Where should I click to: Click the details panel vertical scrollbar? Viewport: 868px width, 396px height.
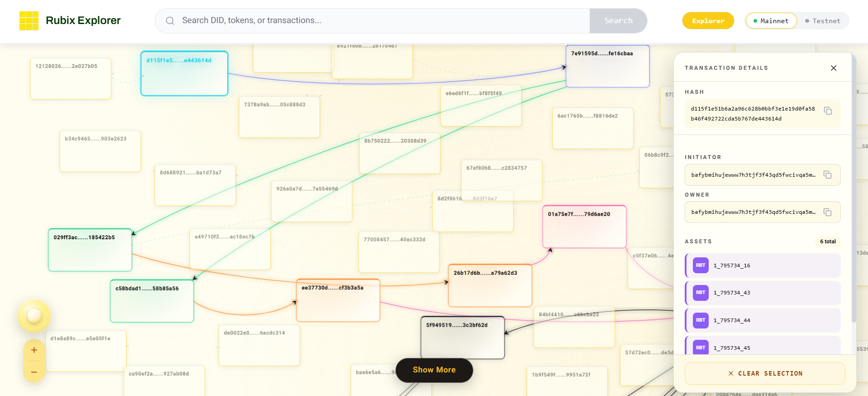(854, 188)
